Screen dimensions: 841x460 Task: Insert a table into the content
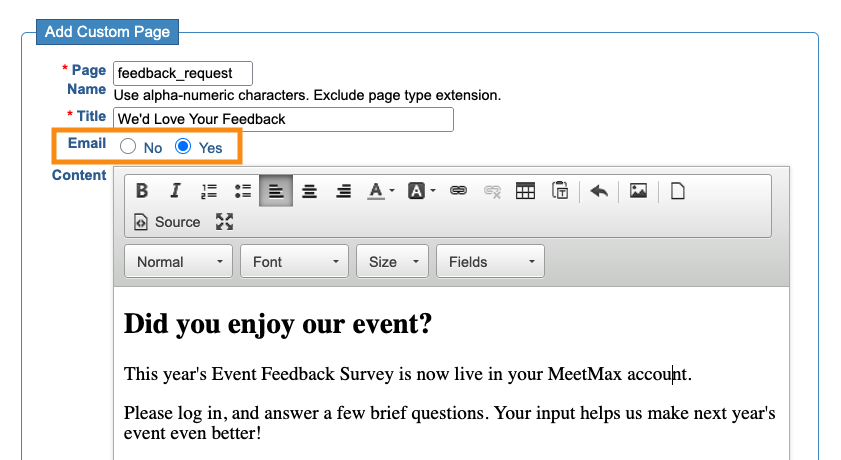[526, 191]
